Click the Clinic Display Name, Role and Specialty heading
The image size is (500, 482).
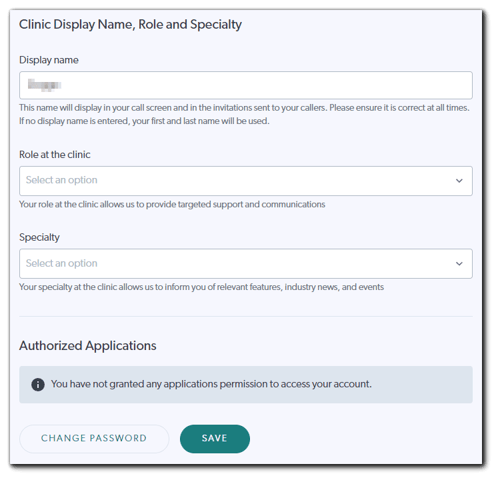click(x=130, y=25)
